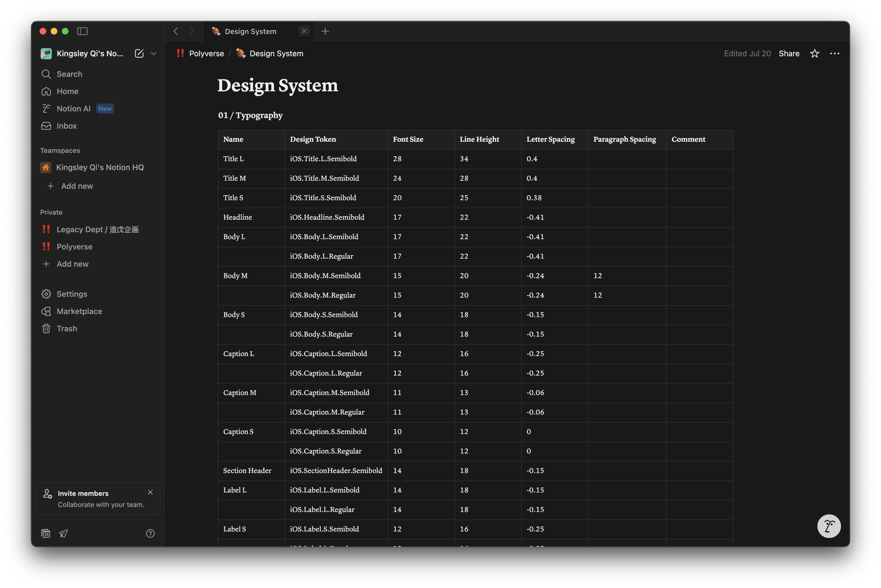The height and width of the screenshot is (588, 881).
Task: Toggle the sidebar panel icon
Action: 82,31
